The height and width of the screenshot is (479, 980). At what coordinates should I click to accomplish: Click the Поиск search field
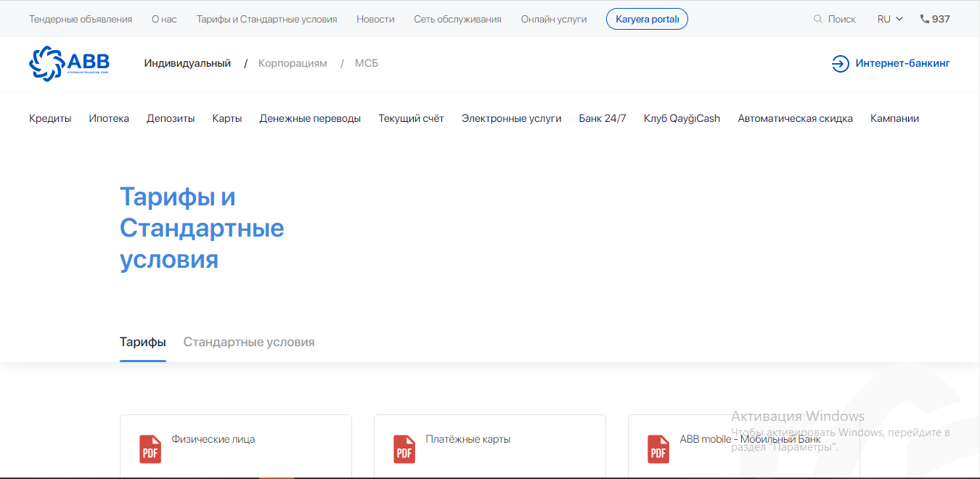tap(841, 20)
